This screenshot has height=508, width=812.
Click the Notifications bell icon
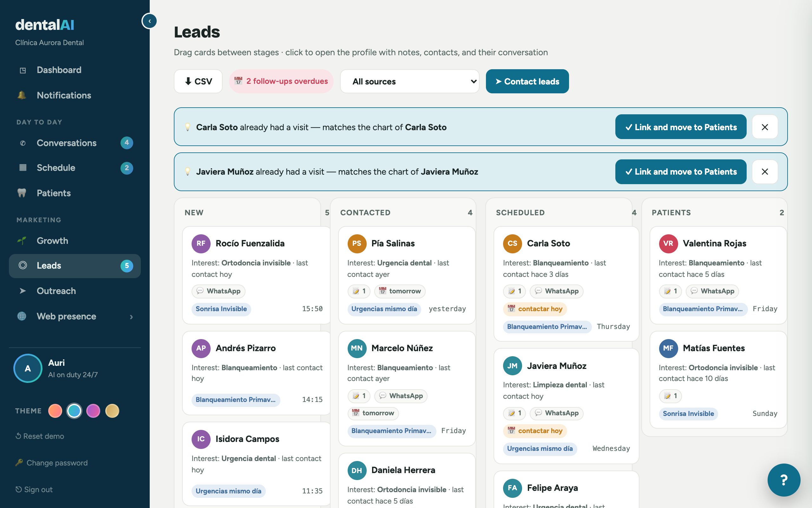click(x=22, y=96)
